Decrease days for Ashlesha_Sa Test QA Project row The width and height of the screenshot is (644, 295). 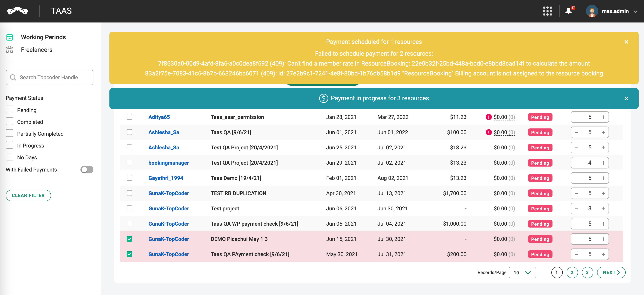pos(576,148)
